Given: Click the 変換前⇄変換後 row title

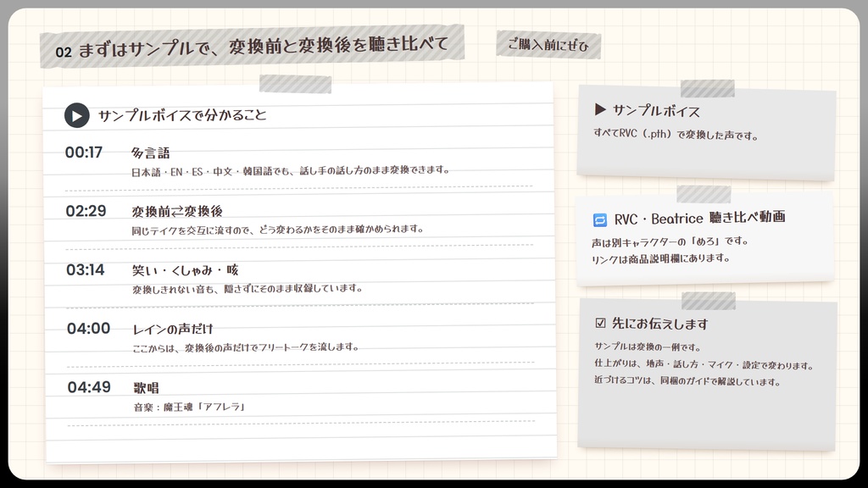Looking at the screenshot, I should [x=177, y=211].
